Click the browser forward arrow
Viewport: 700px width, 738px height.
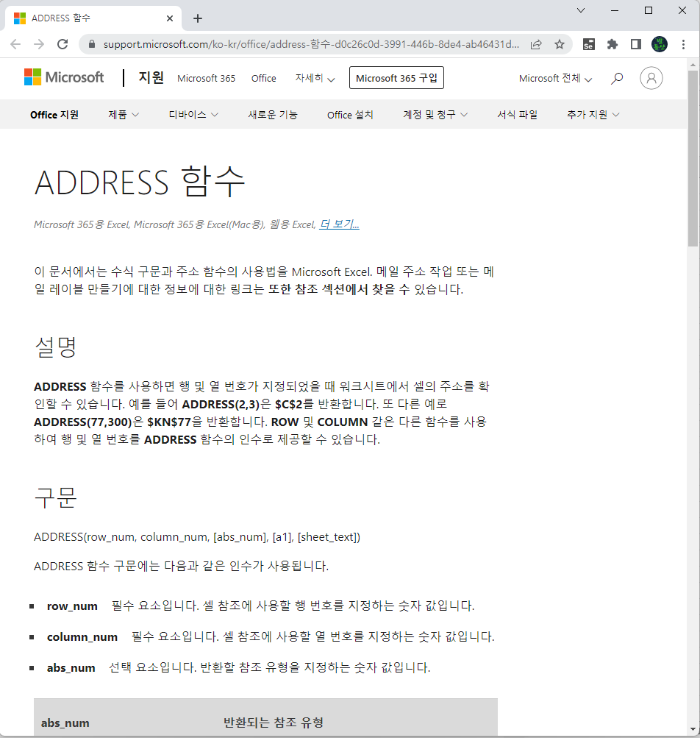click(x=39, y=44)
